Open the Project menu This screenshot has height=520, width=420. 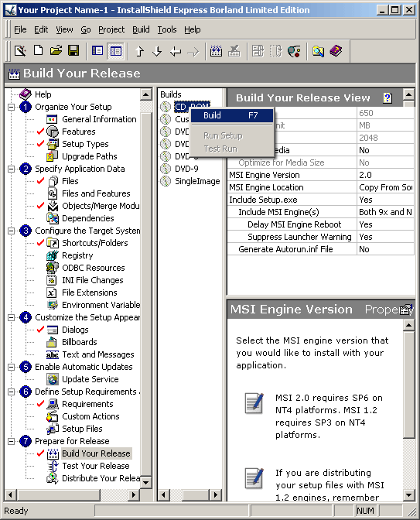(x=111, y=30)
